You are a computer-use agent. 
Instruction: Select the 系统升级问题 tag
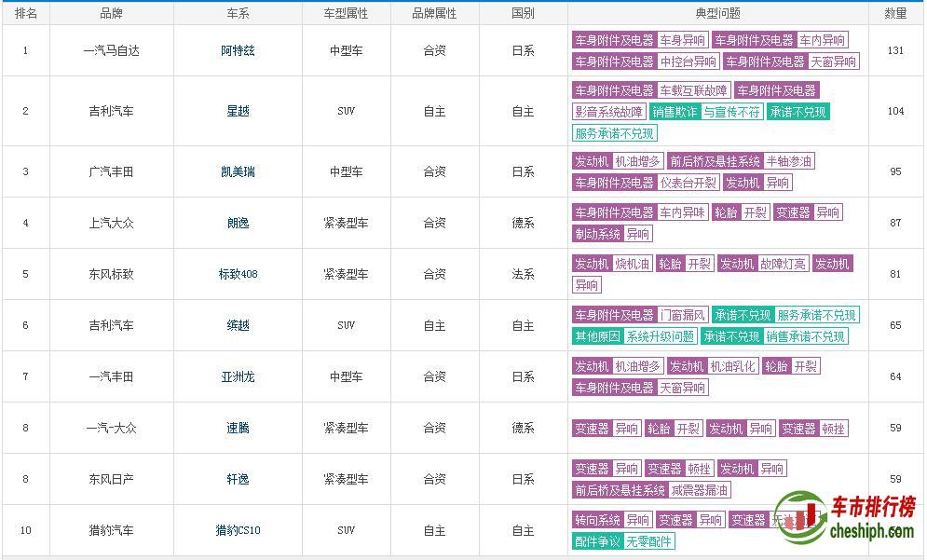pos(661,336)
